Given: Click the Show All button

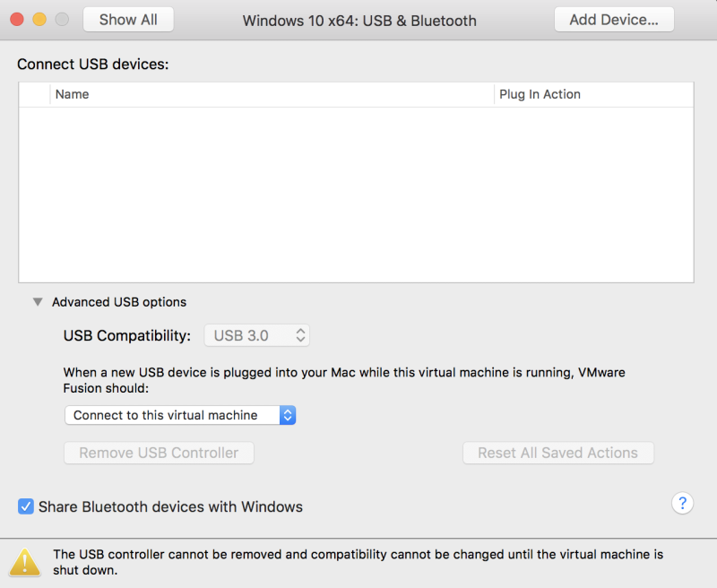Looking at the screenshot, I should 128,20.
